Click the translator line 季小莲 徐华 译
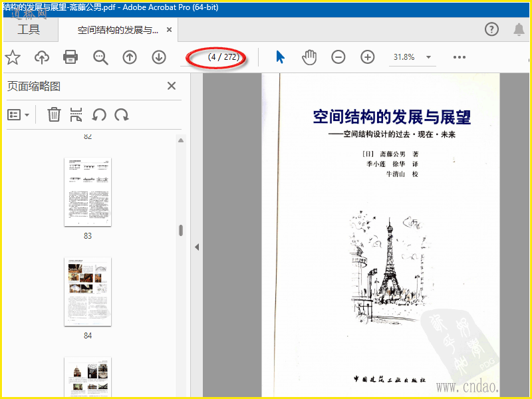 tap(392, 164)
